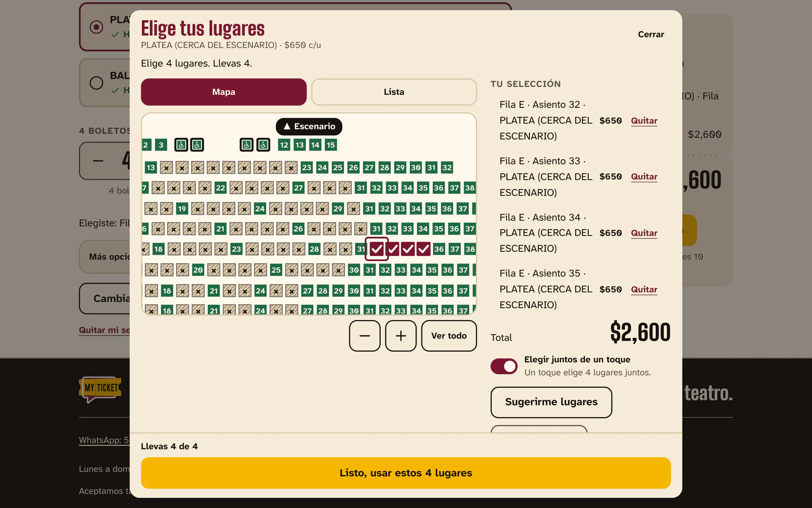812x508 pixels.
Task: Click the Cambia button behind the dialog
Action: (x=105, y=298)
